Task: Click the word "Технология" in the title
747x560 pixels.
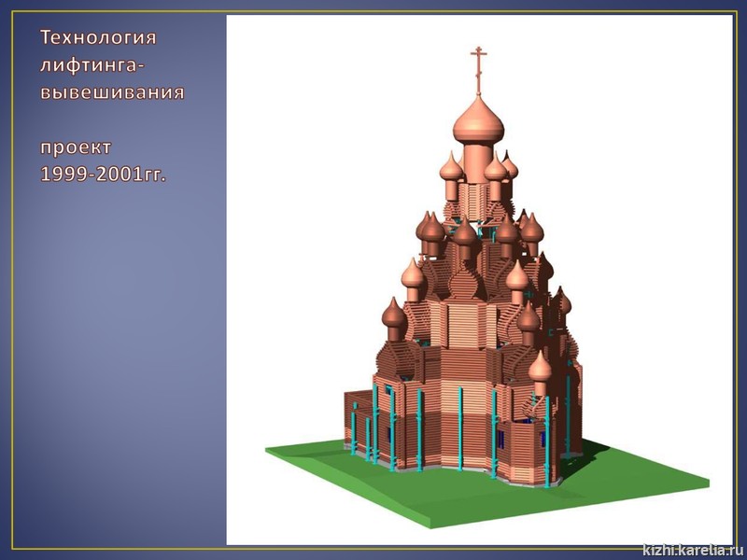Action: pyautogui.click(x=98, y=38)
